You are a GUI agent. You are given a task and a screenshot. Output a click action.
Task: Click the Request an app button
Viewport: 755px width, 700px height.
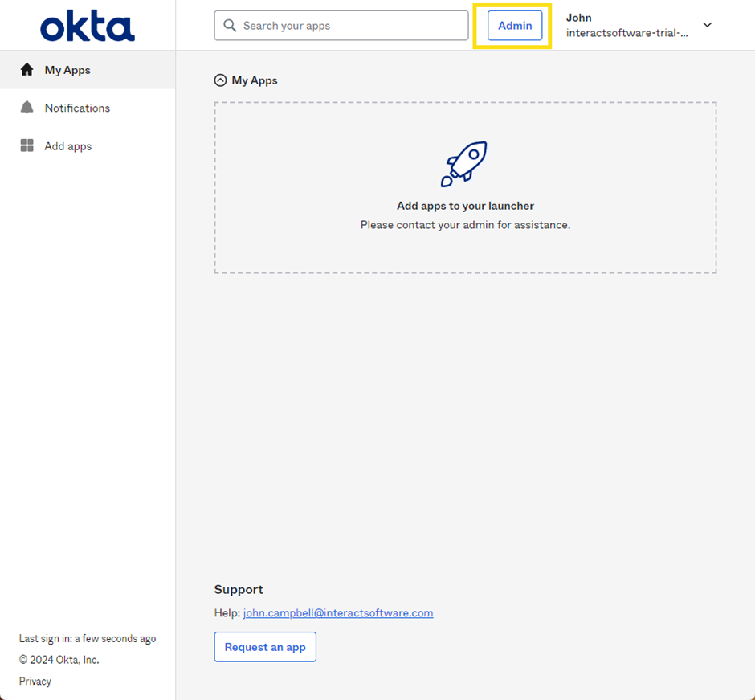point(265,647)
